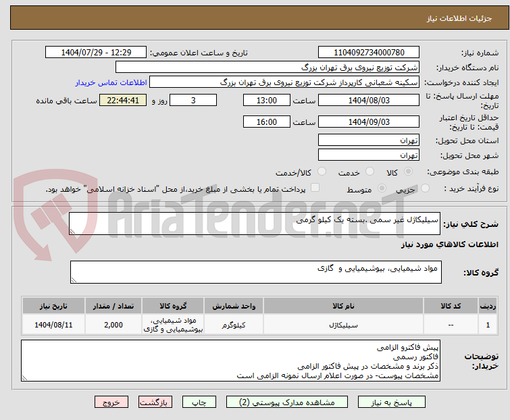The height and width of the screenshot is (420, 510).
Task: Click the announcement date field 1404/07/29 - 12:29
Action: [x=96, y=53]
